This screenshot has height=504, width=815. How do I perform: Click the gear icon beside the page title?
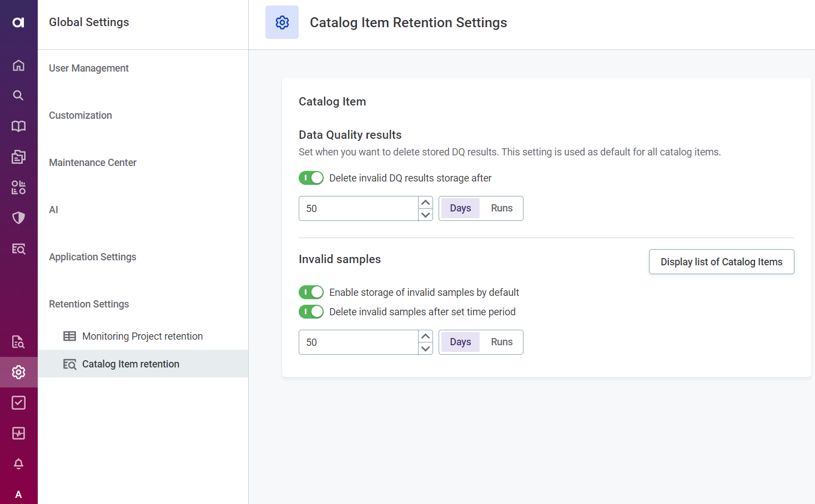[x=281, y=22]
